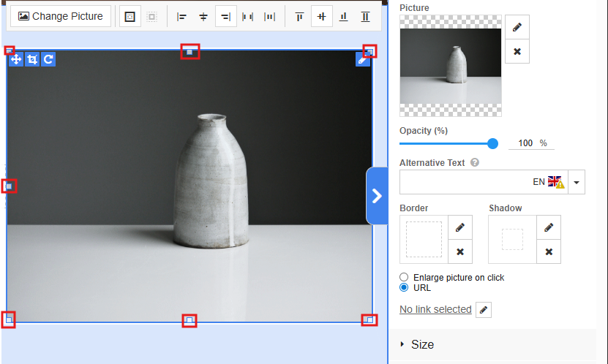Select the 'Enlarge picture on click' radio button

pos(404,278)
